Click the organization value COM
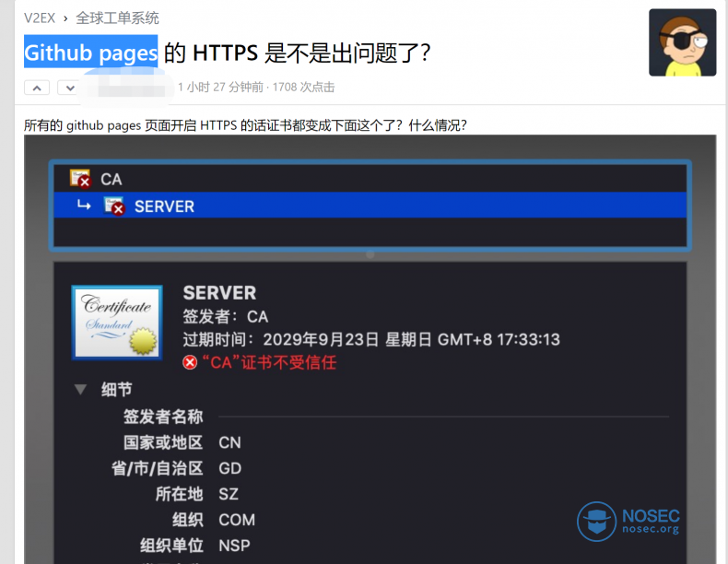Viewport: 728px width, 564px height. [237, 520]
